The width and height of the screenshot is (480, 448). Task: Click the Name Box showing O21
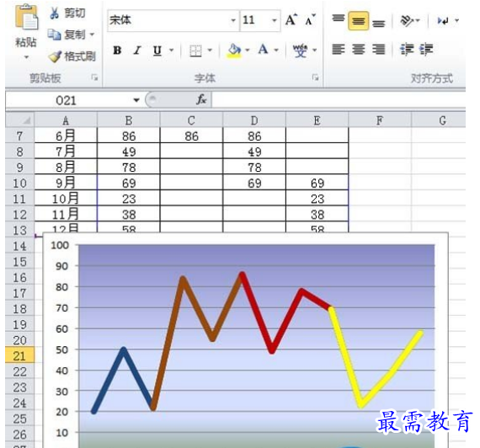(x=66, y=100)
